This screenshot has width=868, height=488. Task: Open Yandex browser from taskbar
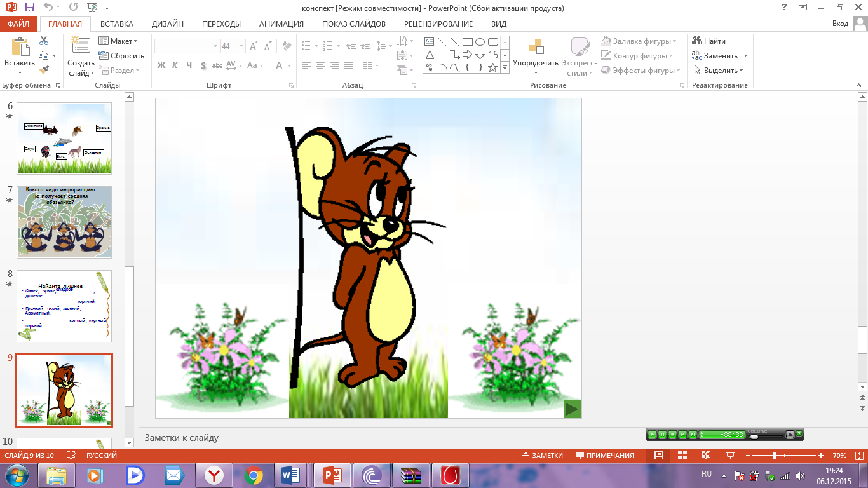(x=214, y=475)
